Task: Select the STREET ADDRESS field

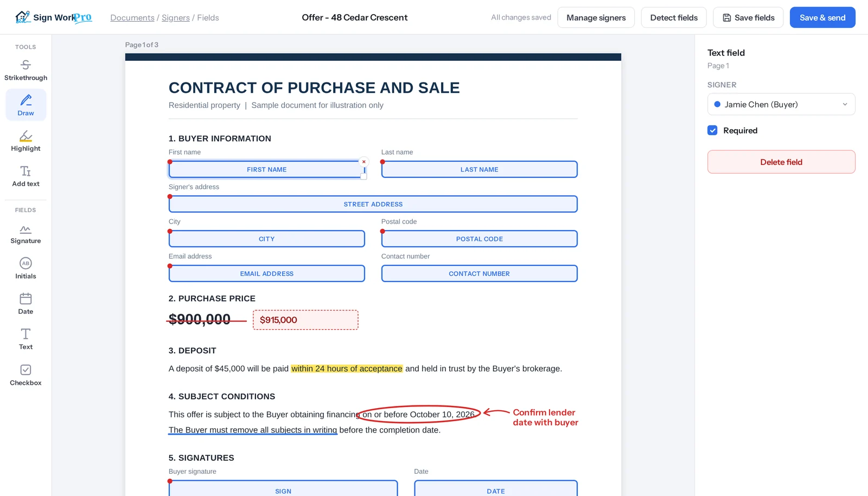Action: pos(373,204)
